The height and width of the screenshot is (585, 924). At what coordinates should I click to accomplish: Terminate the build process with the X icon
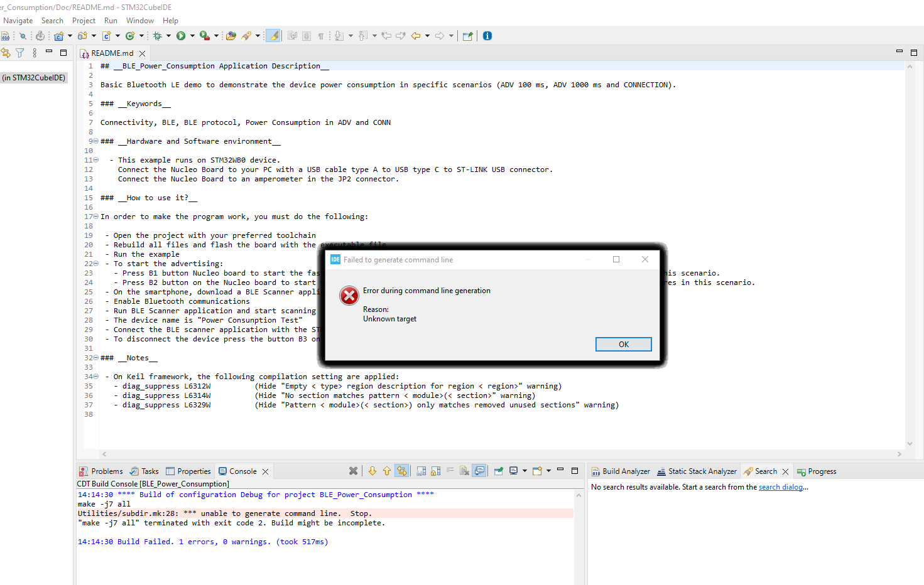353,471
